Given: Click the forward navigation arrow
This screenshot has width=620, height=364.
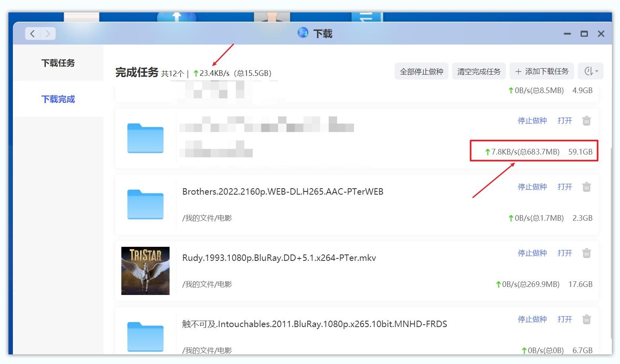Looking at the screenshot, I should [48, 34].
